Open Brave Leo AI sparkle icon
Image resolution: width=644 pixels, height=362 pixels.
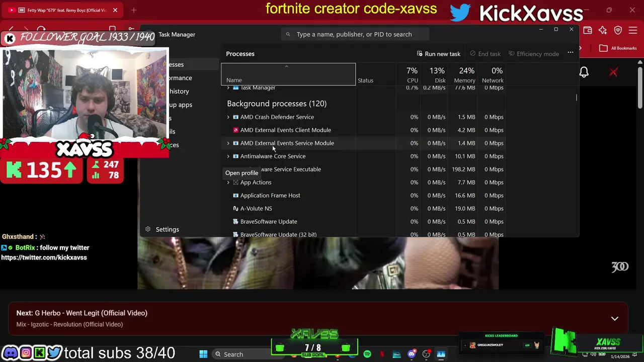click(603, 31)
